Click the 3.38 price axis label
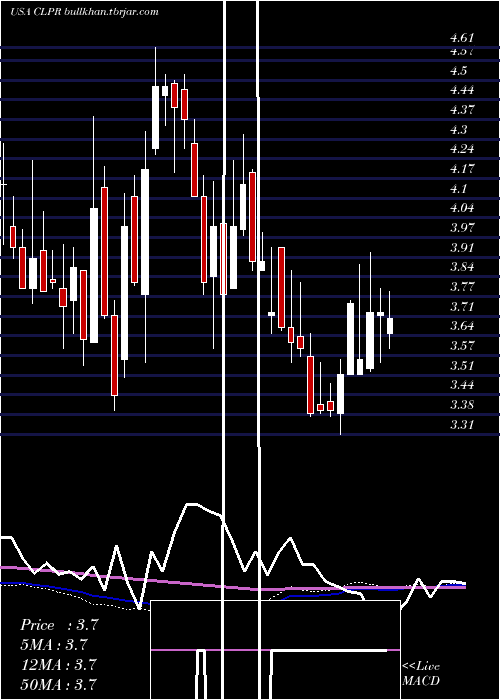Screen dimensions: 500x700 462,405
